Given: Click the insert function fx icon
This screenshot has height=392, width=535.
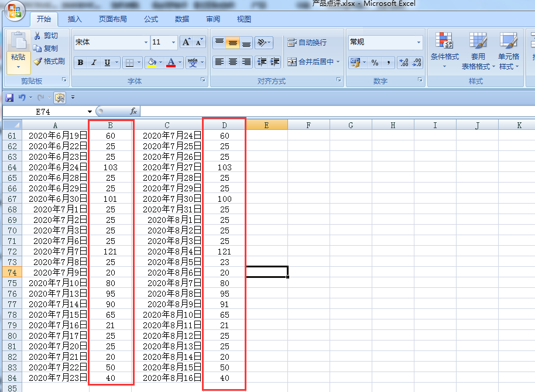Looking at the screenshot, I should click(x=133, y=111).
